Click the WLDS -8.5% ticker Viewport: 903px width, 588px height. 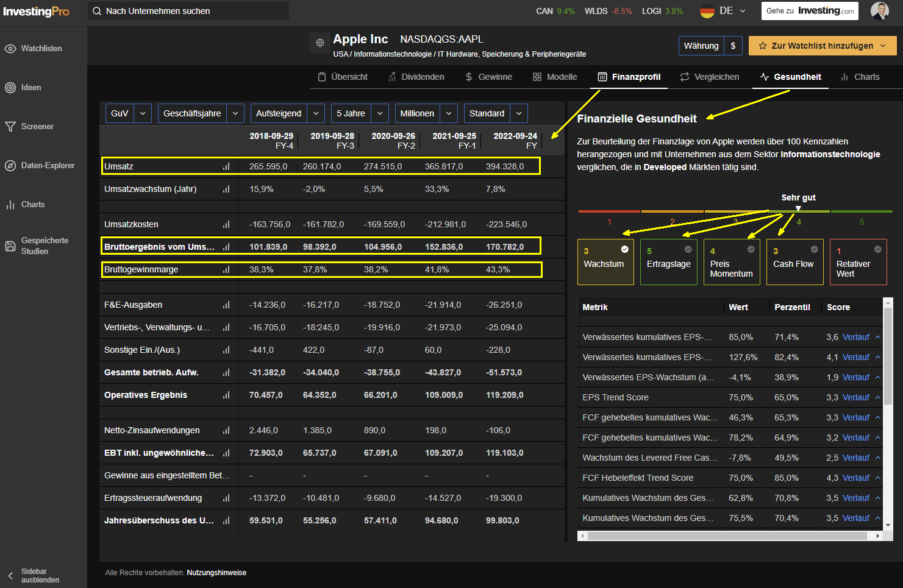(x=608, y=11)
